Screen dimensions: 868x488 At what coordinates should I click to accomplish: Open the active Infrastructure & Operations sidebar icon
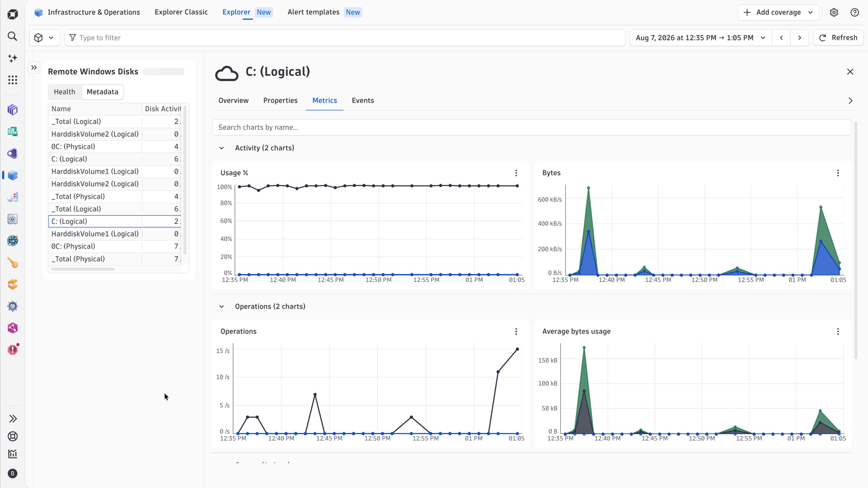pos(12,175)
